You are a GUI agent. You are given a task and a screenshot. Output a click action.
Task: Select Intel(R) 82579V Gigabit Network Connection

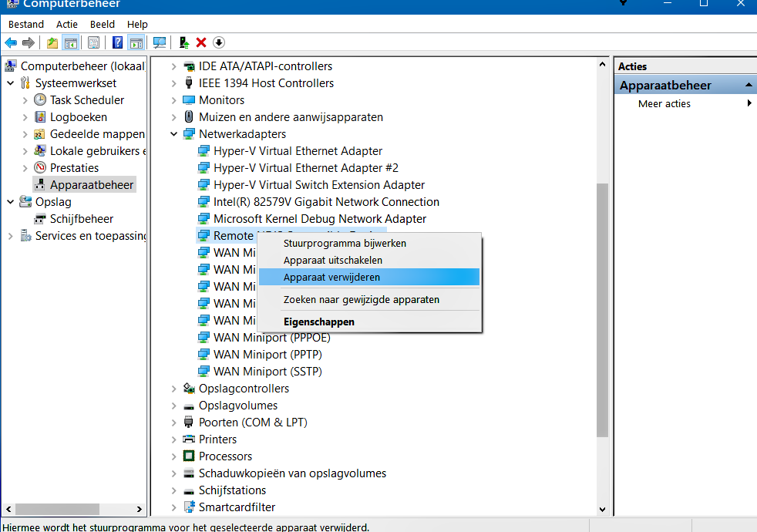[326, 202]
